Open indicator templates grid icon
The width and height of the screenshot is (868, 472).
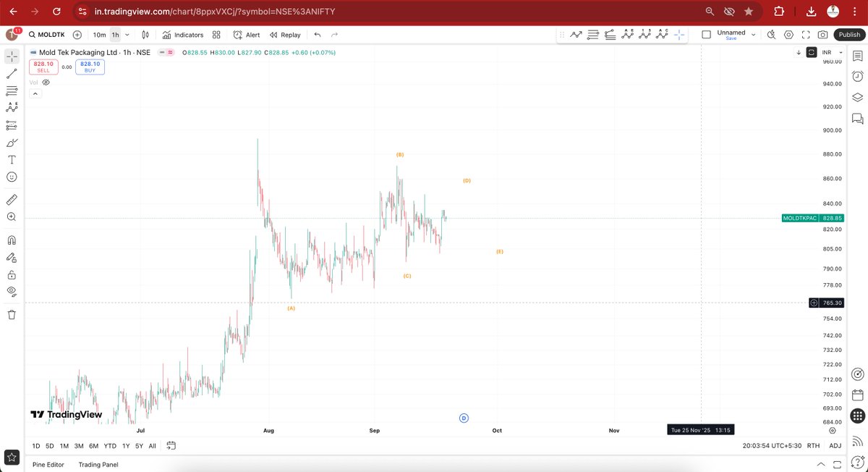[216, 35]
